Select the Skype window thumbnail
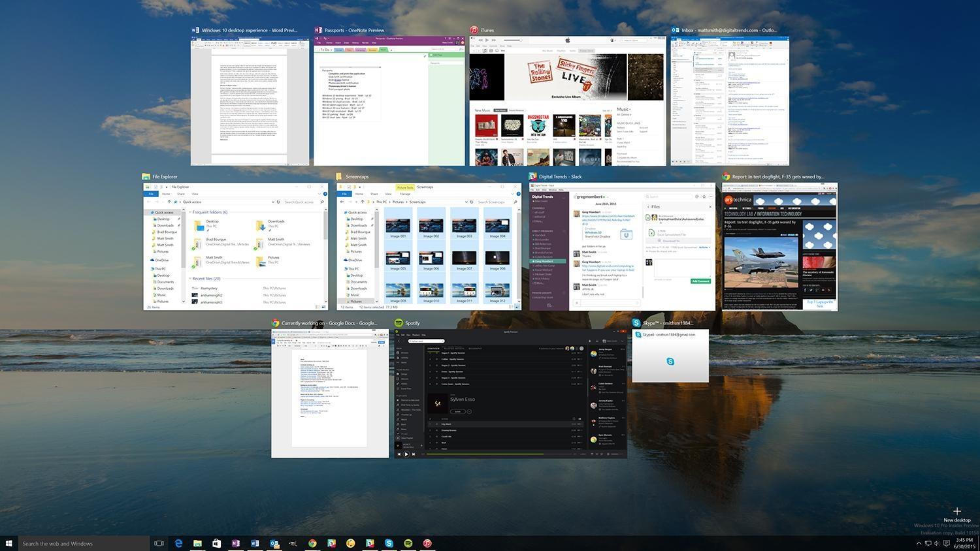Image resolution: width=980 pixels, height=551 pixels. [670, 356]
